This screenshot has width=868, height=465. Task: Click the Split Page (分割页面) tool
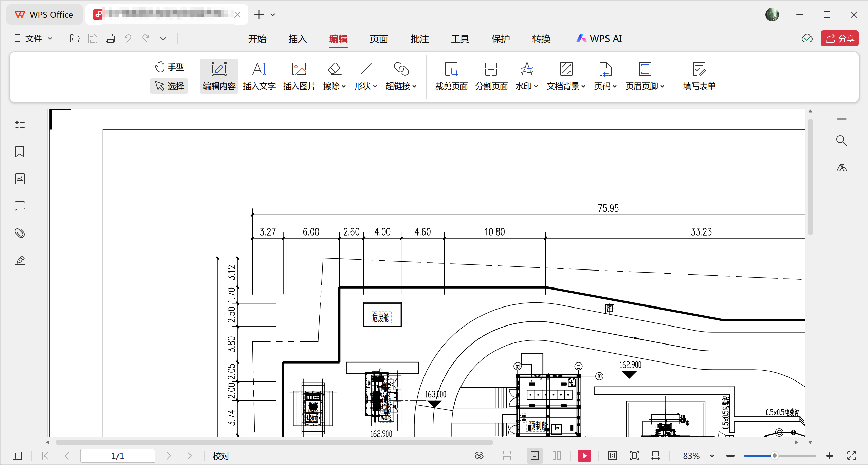tap(491, 76)
